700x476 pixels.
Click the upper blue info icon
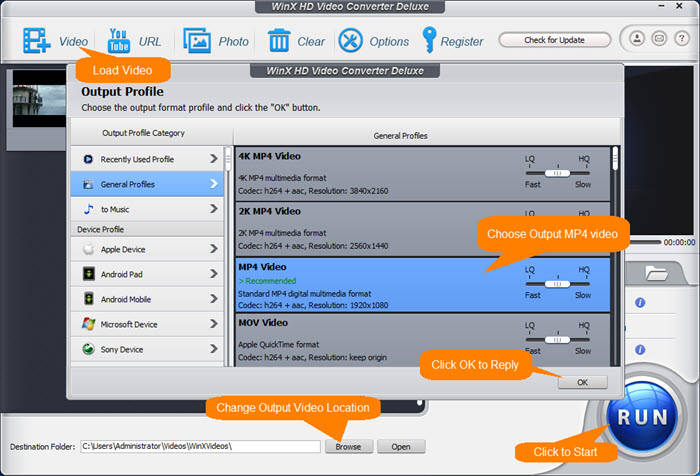(x=640, y=303)
